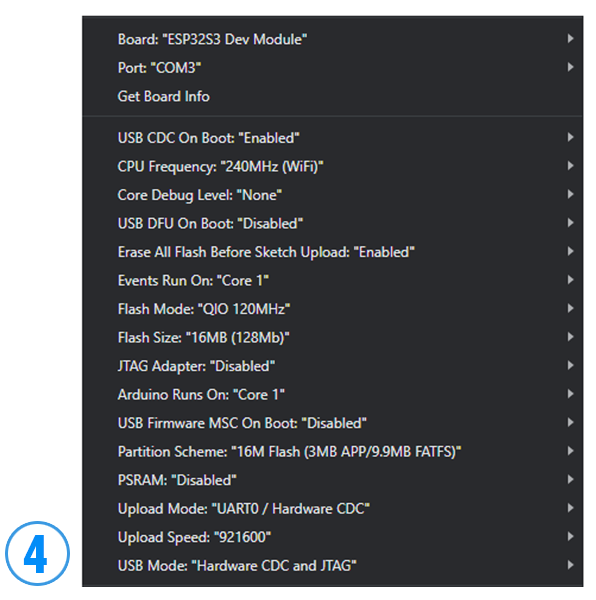
Task: Expand arrow beside Events Run On
Action: tap(570, 280)
